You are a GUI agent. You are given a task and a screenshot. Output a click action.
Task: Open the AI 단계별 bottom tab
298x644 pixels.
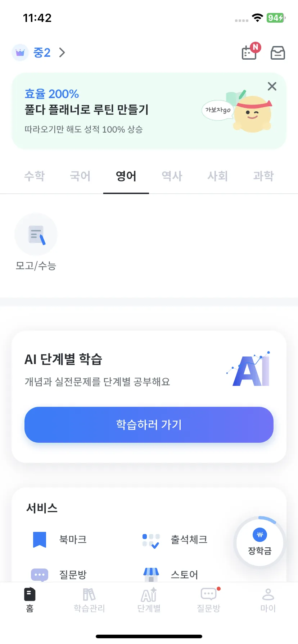[x=149, y=600]
